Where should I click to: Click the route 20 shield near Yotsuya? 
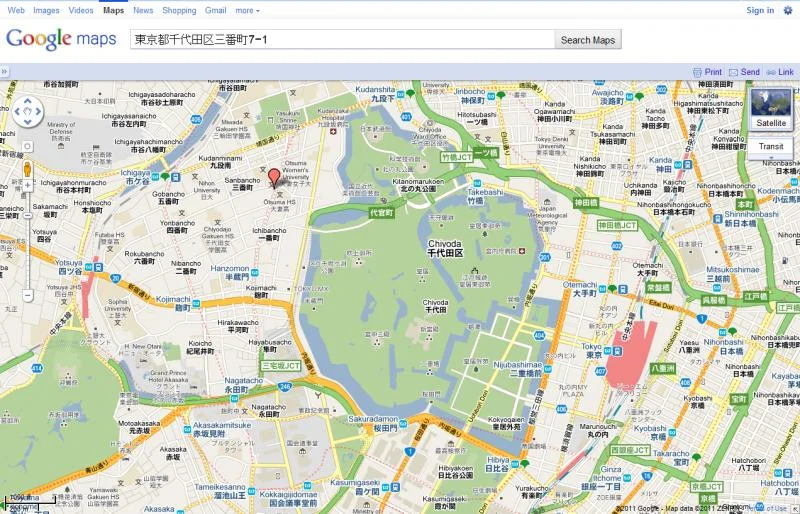[x=116, y=278]
